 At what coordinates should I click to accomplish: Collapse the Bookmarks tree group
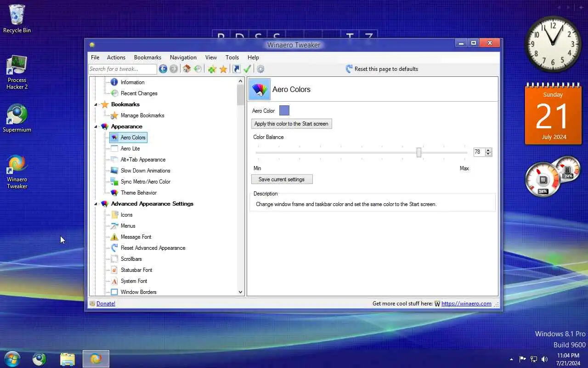(x=96, y=104)
